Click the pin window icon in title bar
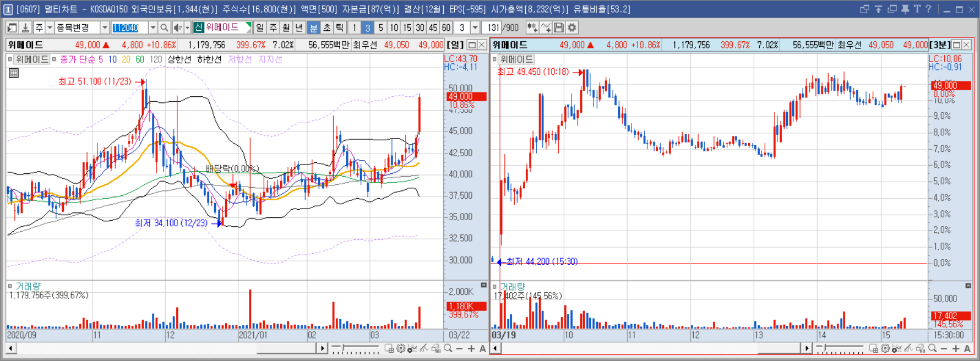Screen dimensions: 980x361 pyautogui.click(x=905, y=9)
